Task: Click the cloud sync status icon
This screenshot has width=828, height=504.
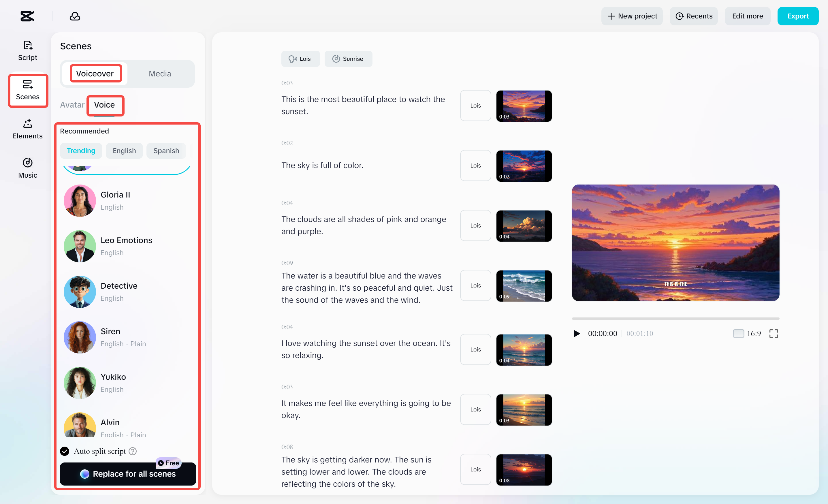Action: (x=75, y=16)
